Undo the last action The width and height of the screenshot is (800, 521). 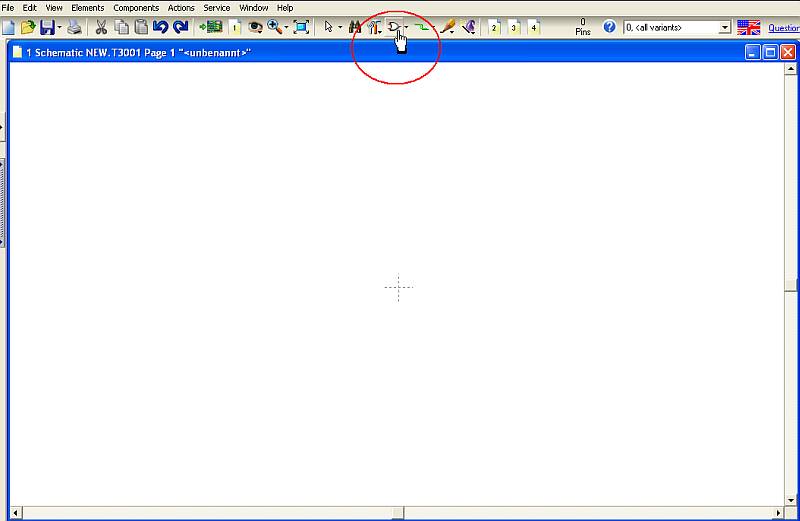[x=161, y=27]
